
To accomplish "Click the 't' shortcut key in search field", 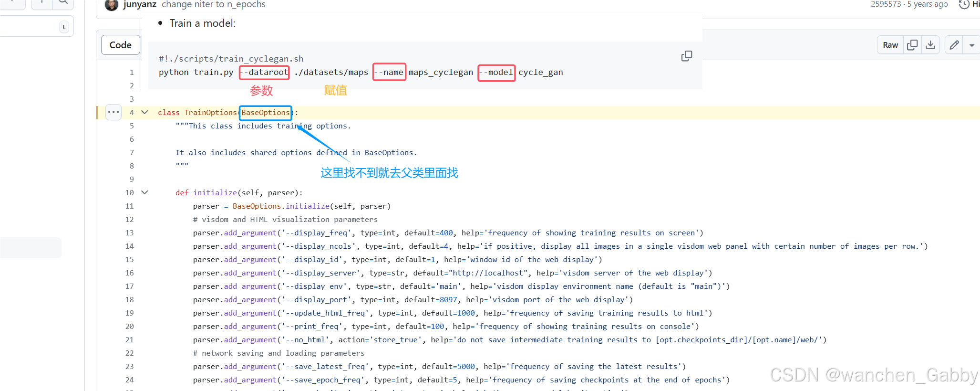I will [64, 27].
